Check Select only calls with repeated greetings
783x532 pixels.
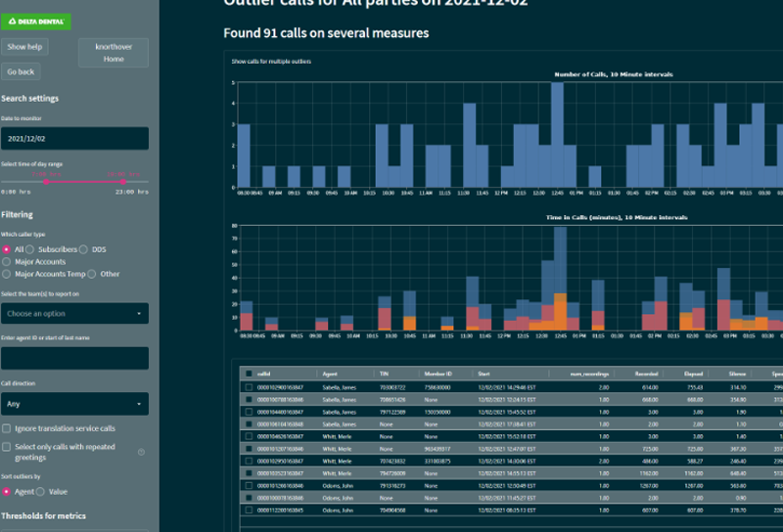point(7,446)
